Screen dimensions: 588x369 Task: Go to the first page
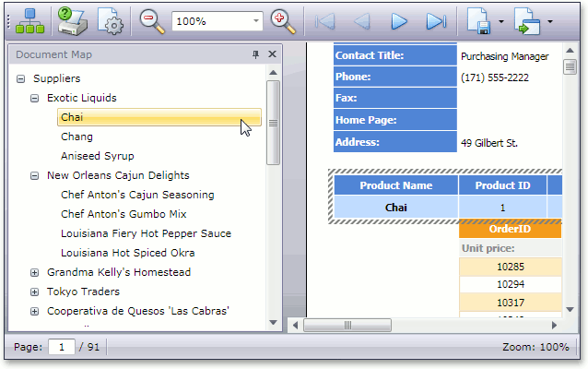click(325, 20)
